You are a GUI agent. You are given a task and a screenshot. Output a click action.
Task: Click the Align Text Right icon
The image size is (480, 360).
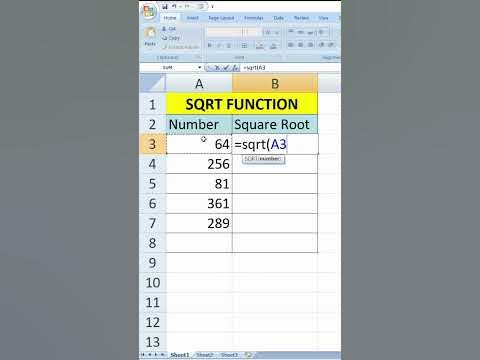tap(310, 44)
